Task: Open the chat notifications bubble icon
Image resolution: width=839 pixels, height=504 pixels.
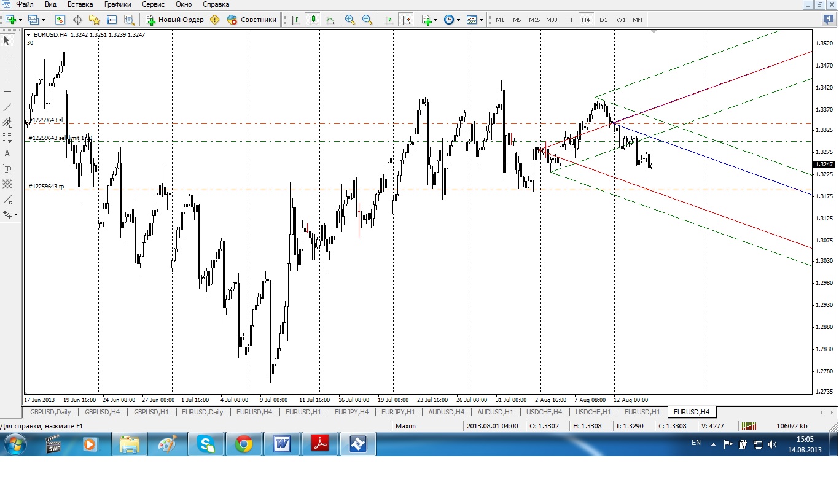Action: [x=827, y=20]
